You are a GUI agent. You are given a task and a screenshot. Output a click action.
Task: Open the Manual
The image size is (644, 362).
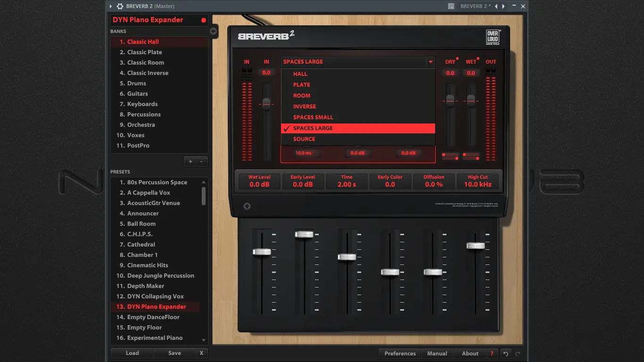point(437,354)
